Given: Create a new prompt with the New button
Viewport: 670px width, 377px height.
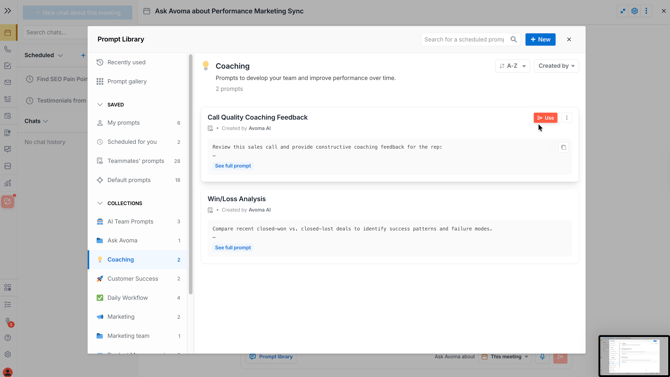Looking at the screenshot, I should [x=541, y=39].
